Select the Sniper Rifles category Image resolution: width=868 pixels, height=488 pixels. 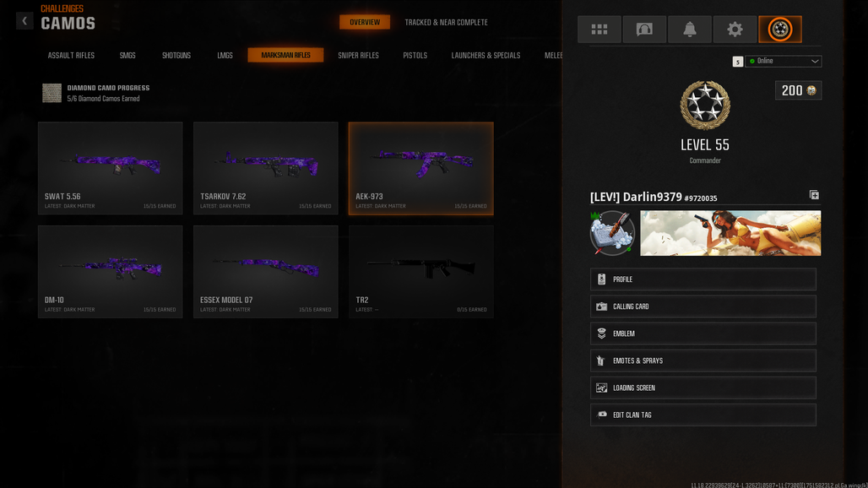pyautogui.click(x=358, y=56)
